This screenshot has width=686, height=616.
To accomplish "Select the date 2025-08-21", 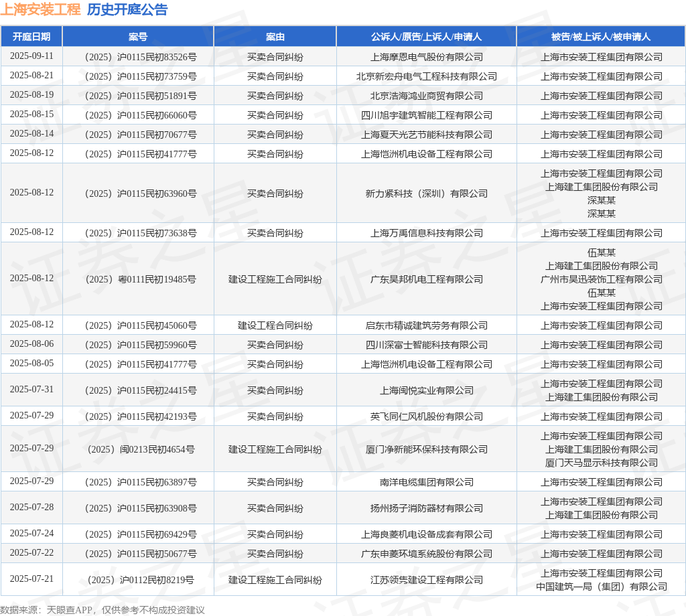I will coord(31,76).
